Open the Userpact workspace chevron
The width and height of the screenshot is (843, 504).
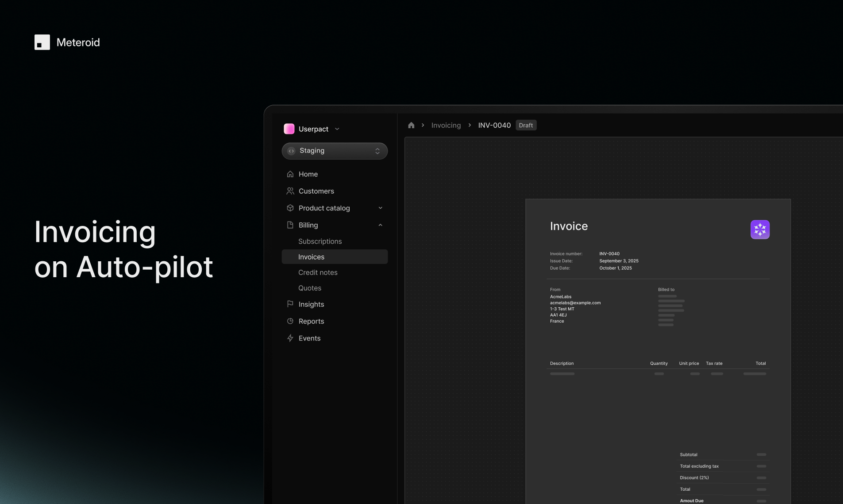tap(337, 129)
